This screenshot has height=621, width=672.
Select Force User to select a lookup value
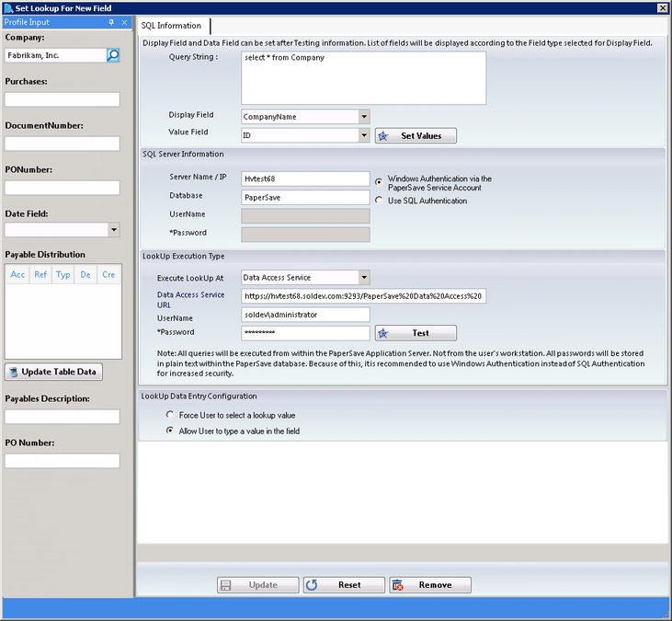pyautogui.click(x=170, y=415)
